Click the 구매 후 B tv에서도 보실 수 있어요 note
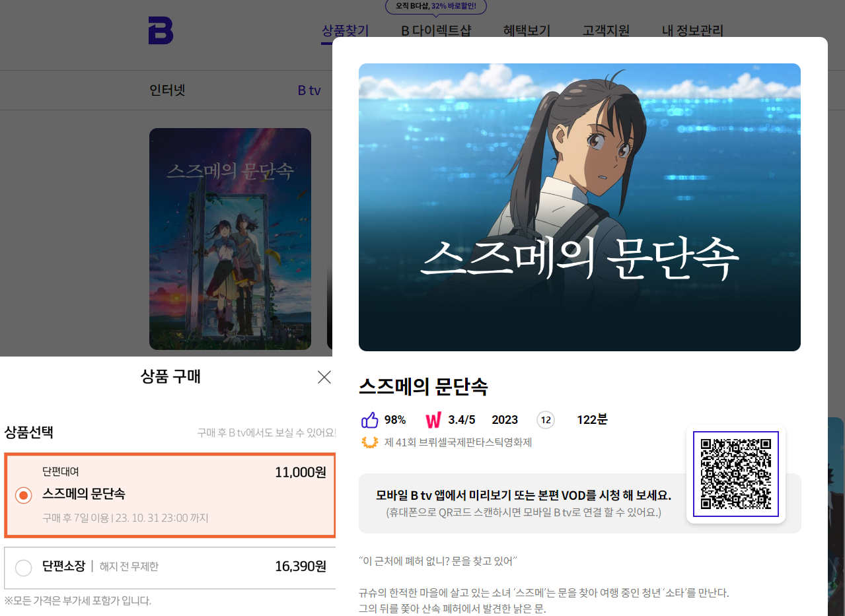 (266, 434)
